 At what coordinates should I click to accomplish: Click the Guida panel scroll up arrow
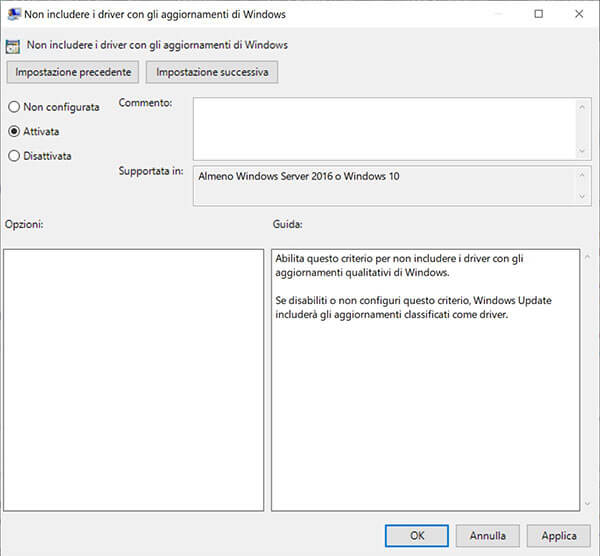[x=587, y=257]
